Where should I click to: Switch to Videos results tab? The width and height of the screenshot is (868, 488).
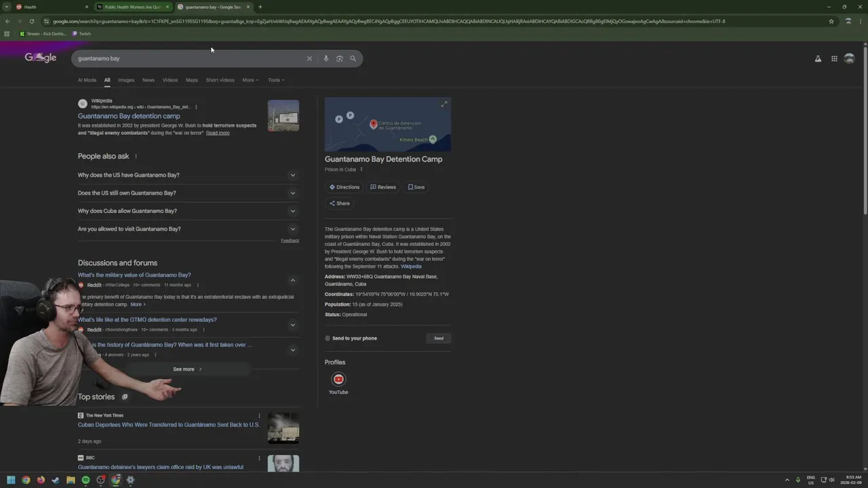pos(170,80)
